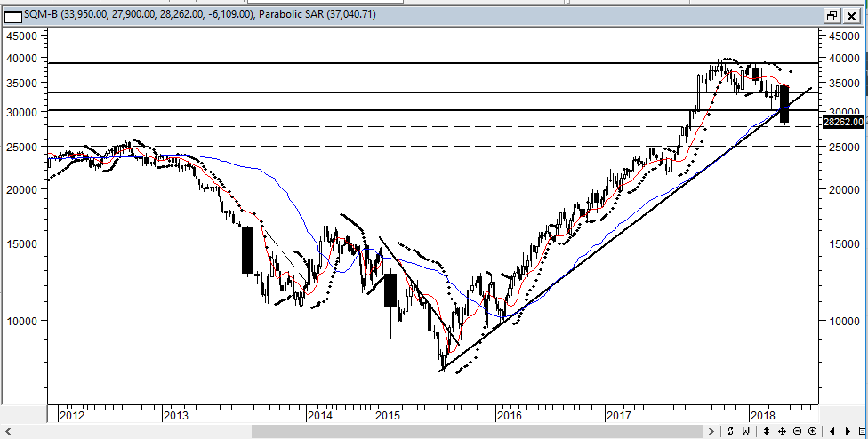Click the 2012 date axis label
The width and height of the screenshot is (868, 439).
click(x=72, y=415)
